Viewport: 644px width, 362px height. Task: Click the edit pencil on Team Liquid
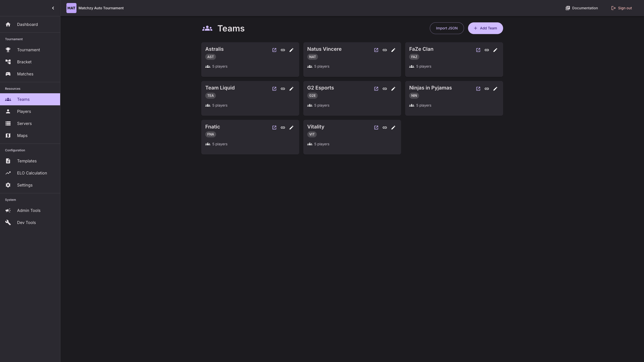coord(291,89)
